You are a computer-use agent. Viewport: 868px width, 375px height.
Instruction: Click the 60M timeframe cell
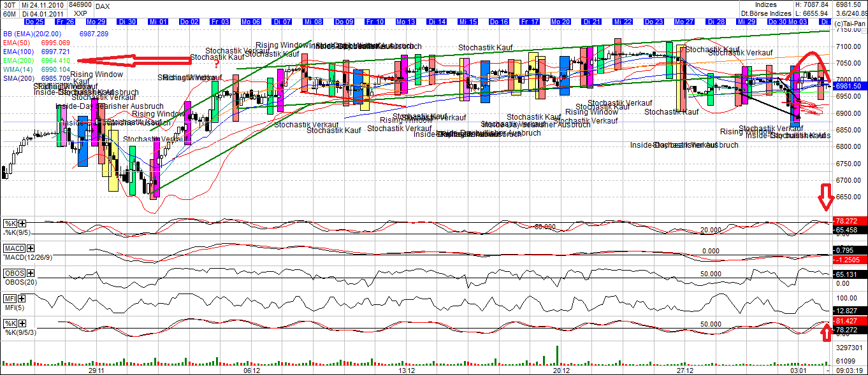tap(10, 14)
